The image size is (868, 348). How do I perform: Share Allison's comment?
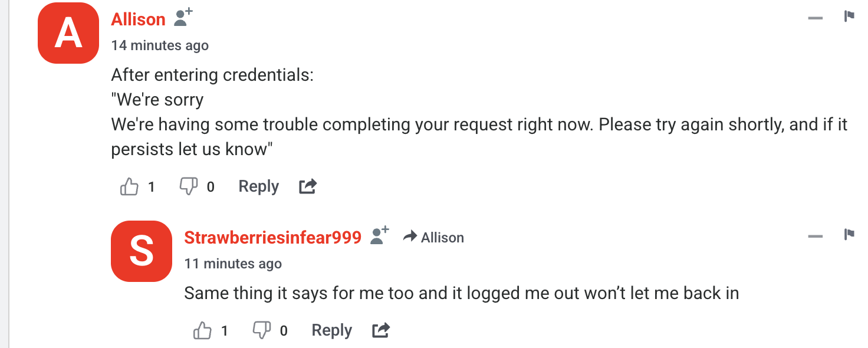click(x=307, y=186)
